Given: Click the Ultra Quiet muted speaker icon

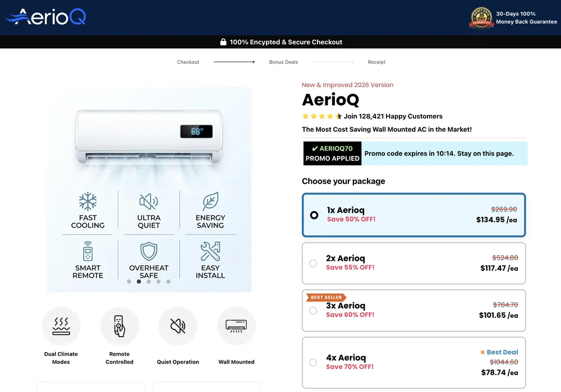Looking at the screenshot, I should (149, 201).
